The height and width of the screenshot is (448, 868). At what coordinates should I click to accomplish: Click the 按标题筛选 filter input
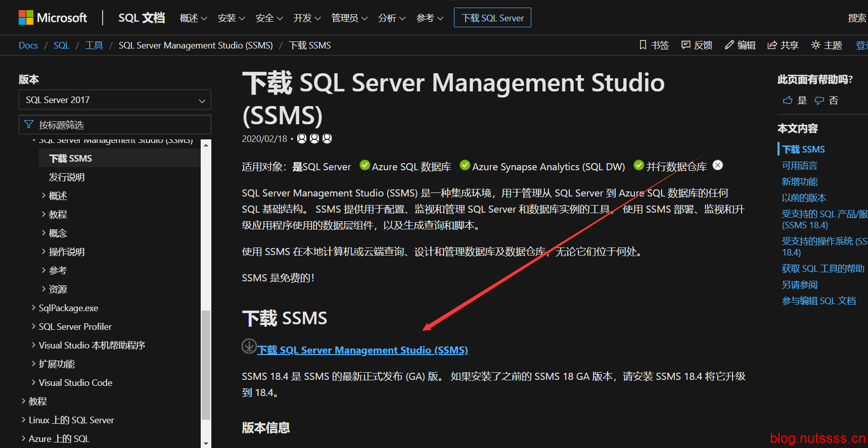pyautogui.click(x=115, y=124)
